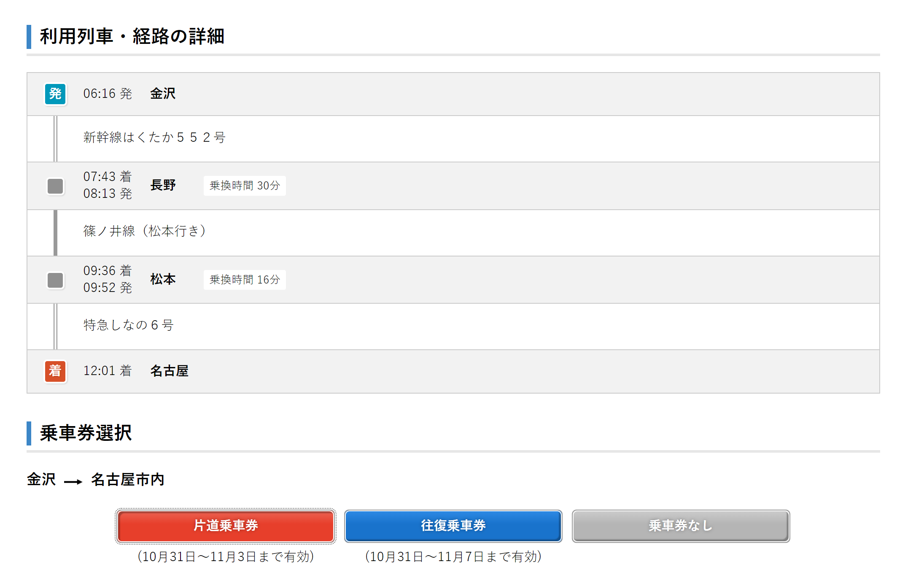This screenshot has height=575, width=924.
Task: Click the 乗車券選択 section heading
Action: click(x=86, y=433)
